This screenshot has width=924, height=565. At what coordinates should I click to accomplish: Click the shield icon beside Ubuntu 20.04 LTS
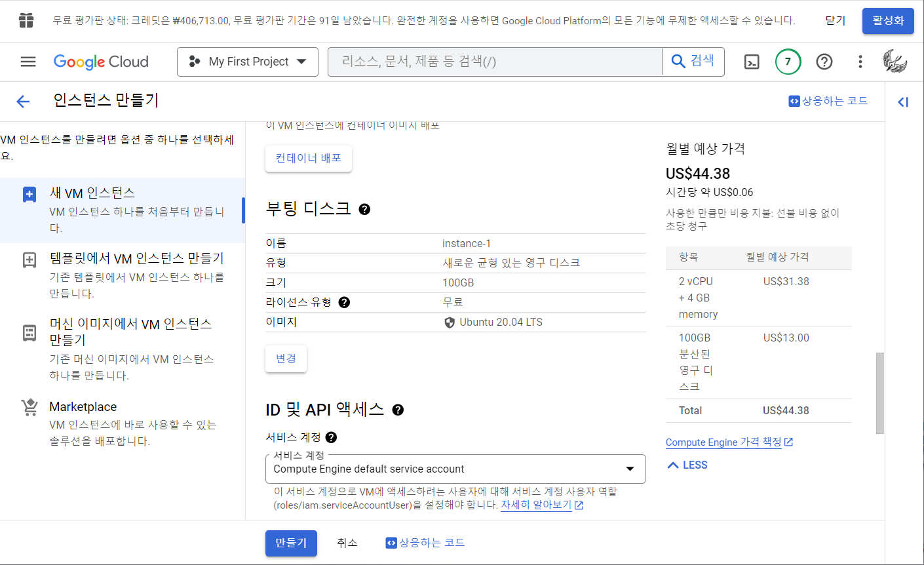coord(450,322)
